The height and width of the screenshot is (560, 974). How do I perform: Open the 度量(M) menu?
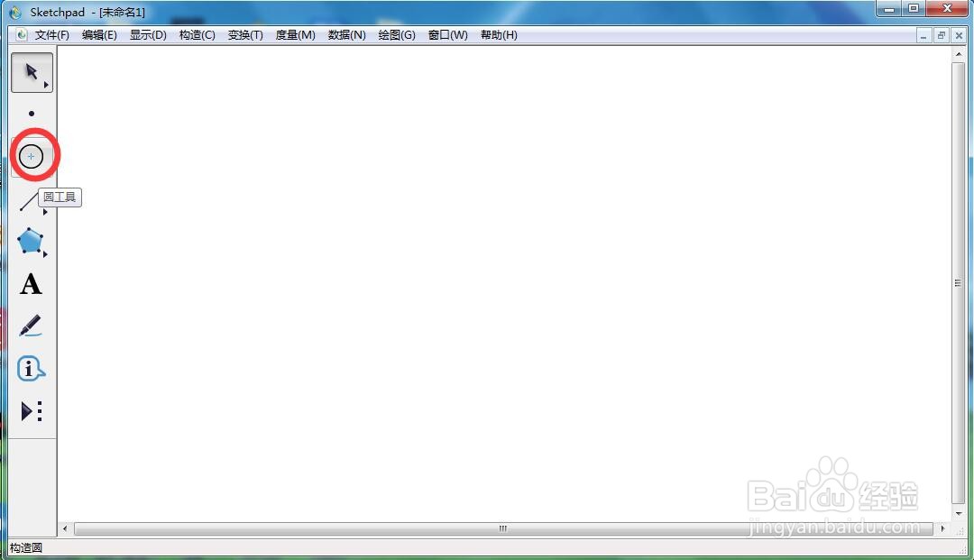[295, 35]
